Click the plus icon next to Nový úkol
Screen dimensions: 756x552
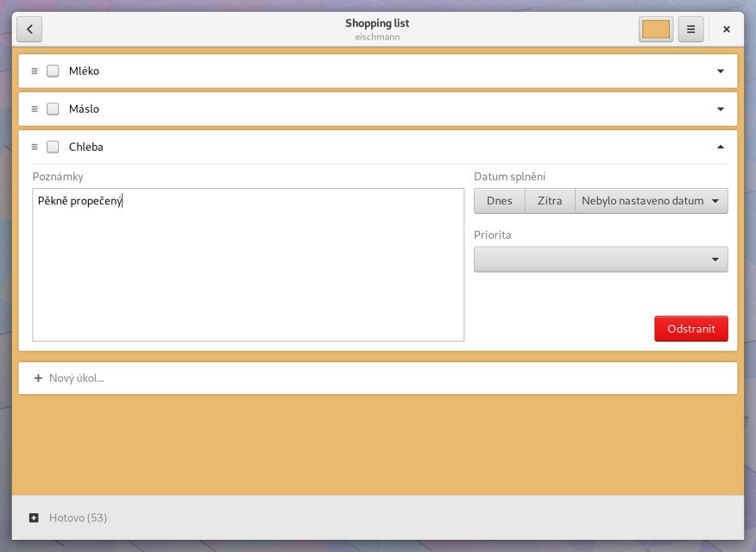38,378
